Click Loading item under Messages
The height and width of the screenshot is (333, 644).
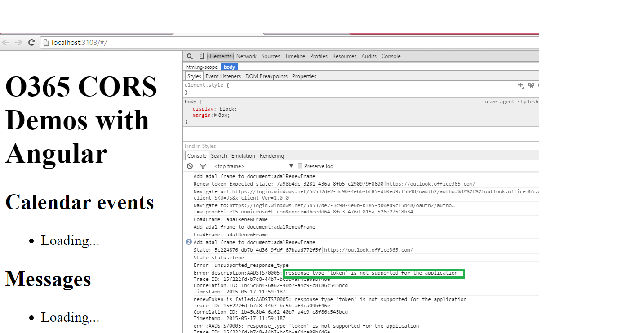pyautogui.click(x=70, y=317)
